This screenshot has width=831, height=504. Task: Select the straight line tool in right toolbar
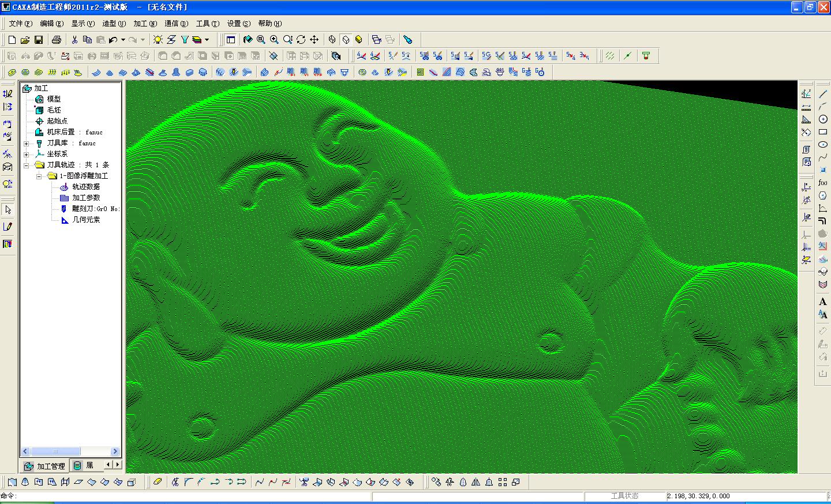coord(823,94)
